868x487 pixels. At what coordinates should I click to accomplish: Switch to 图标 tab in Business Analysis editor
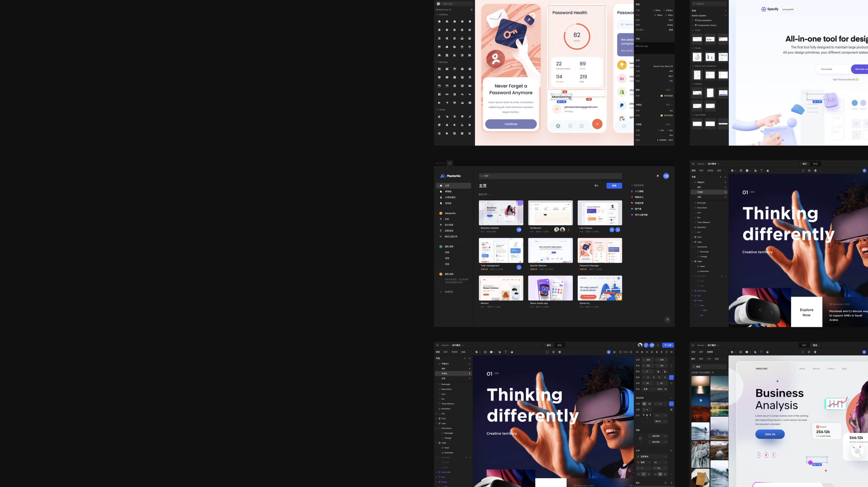pos(701,359)
